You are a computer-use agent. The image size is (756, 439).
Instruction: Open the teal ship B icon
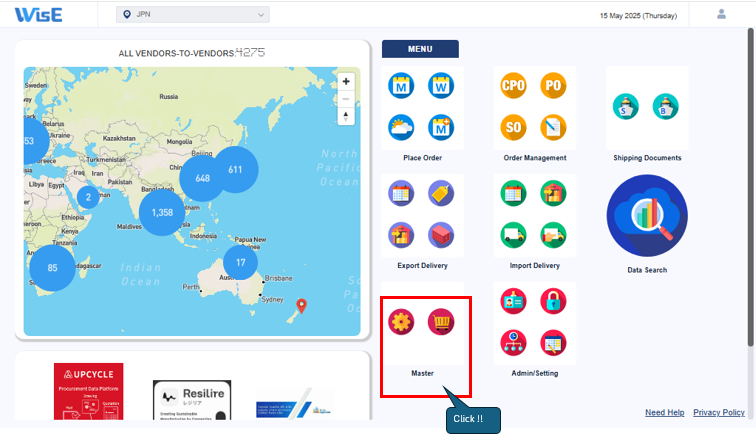[665, 106]
